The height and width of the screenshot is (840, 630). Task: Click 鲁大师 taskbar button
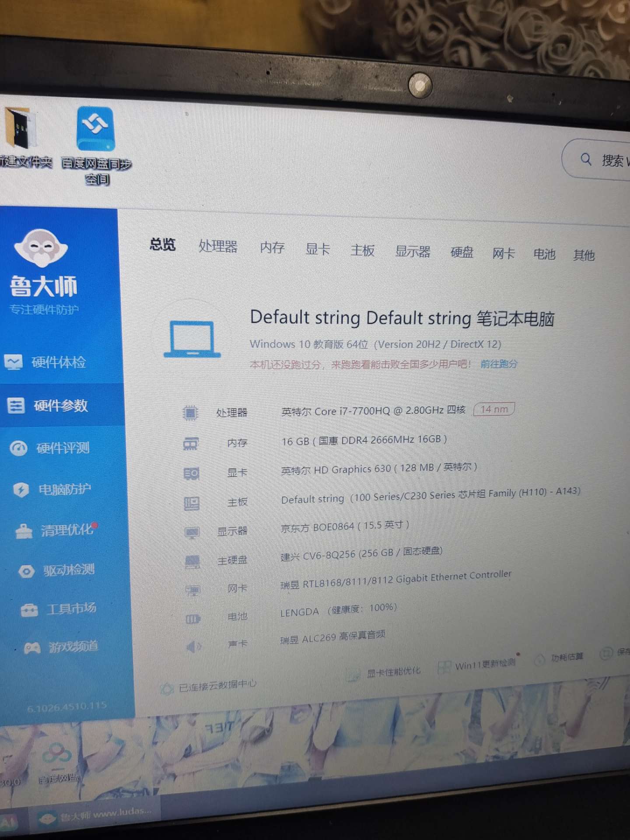pyautogui.click(x=94, y=815)
